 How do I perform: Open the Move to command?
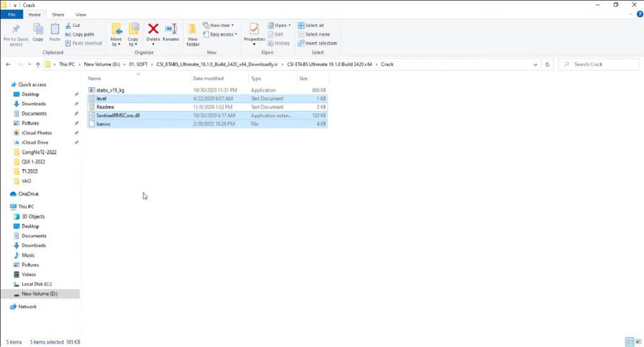pos(116,35)
